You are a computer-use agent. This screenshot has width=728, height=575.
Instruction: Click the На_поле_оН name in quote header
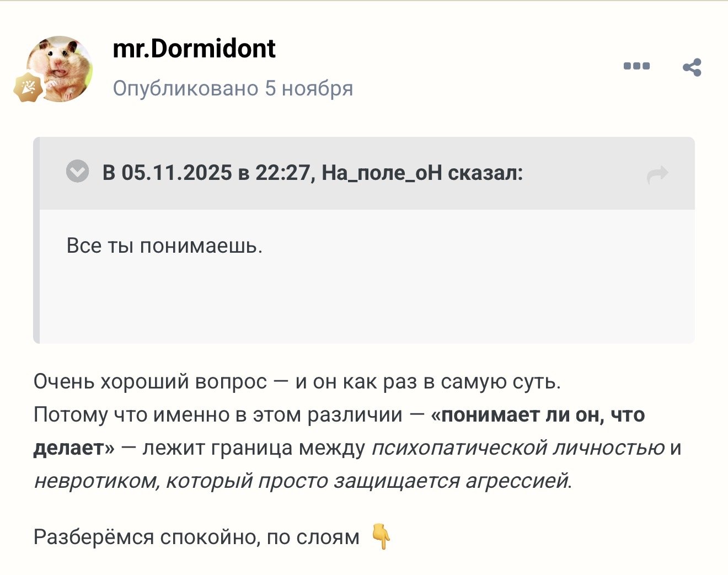click(382, 173)
